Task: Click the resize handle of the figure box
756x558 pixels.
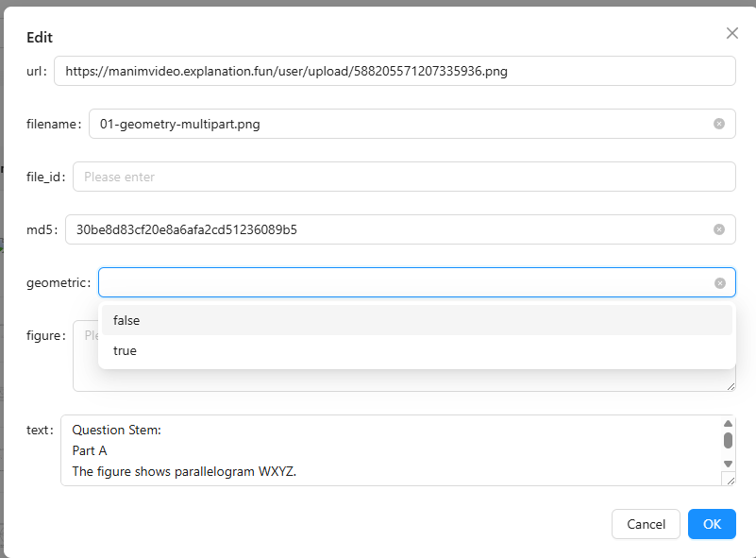Action: [x=730, y=385]
